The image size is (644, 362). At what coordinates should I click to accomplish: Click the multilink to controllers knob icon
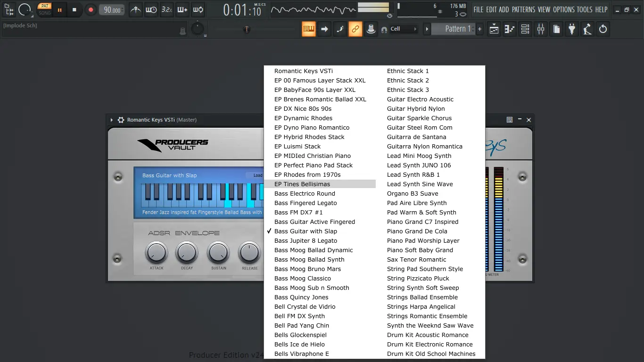[371, 29]
